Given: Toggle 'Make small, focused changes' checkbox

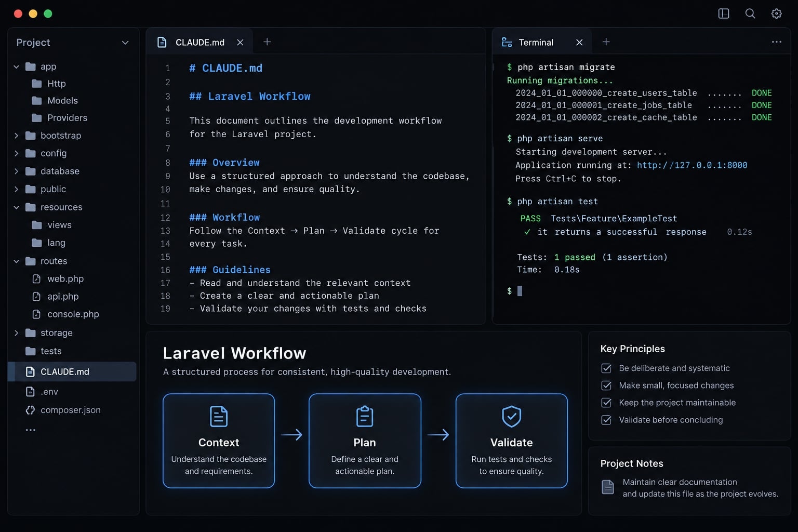Looking at the screenshot, I should pyautogui.click(x=606, y=385).
